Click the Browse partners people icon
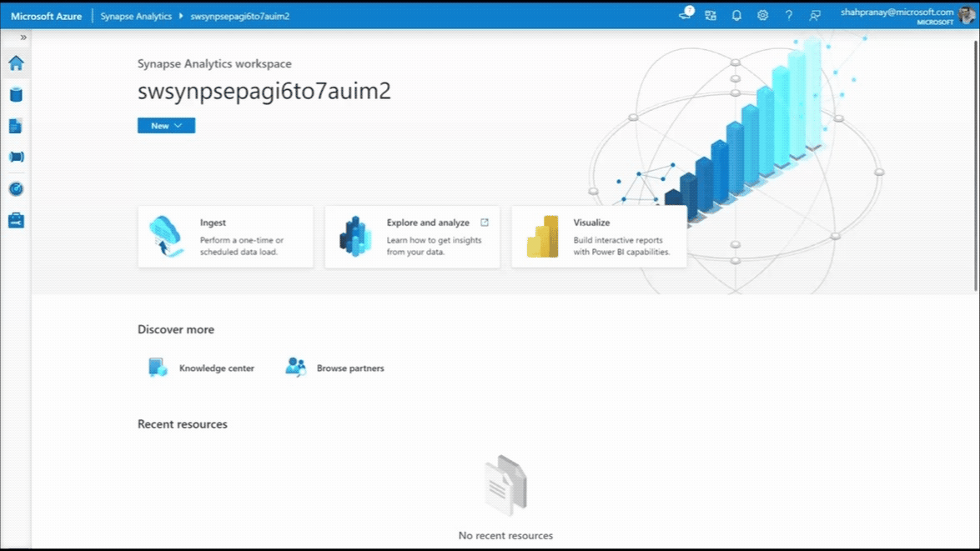The image size is (980, 551). click(295, 367)
